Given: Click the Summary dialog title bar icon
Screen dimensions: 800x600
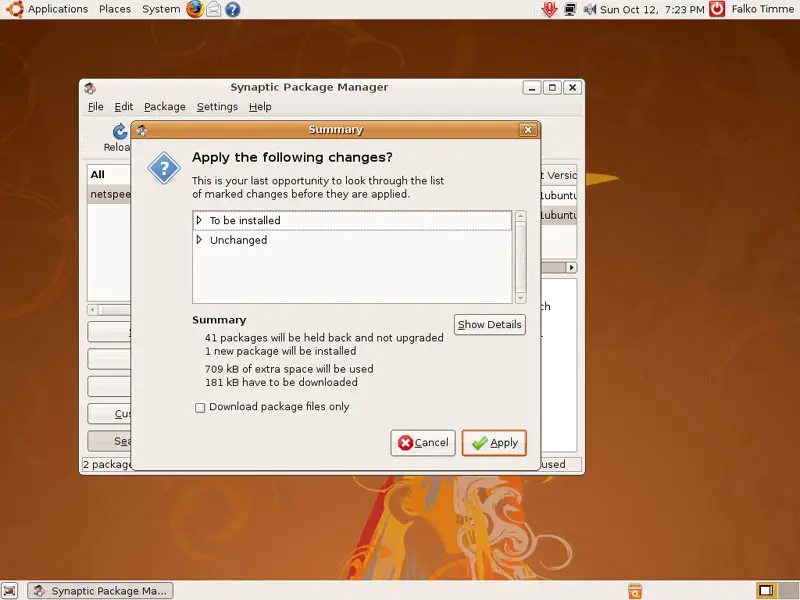Looking at the screenshot, I should tap(142, 130).
